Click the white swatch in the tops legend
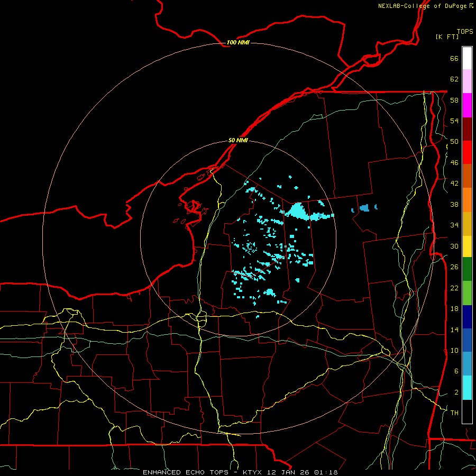The height and width of the screenshot is (476, 476). coord(467,58)
